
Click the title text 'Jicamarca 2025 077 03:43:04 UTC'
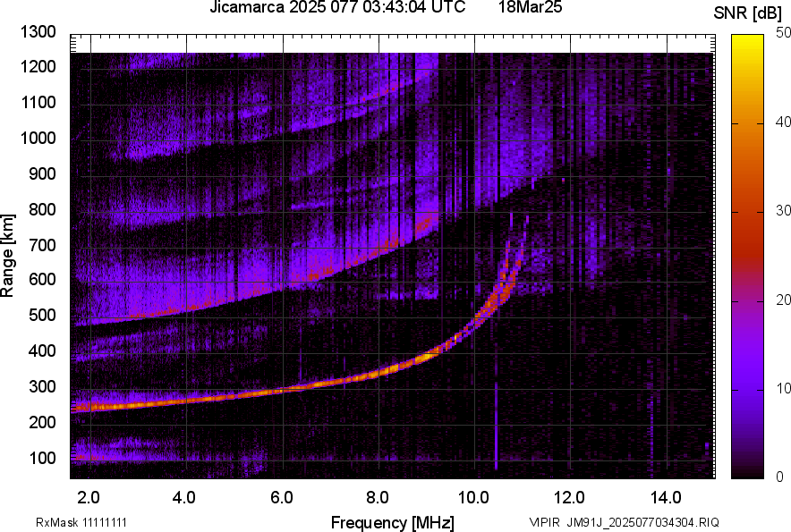[337, 7]
